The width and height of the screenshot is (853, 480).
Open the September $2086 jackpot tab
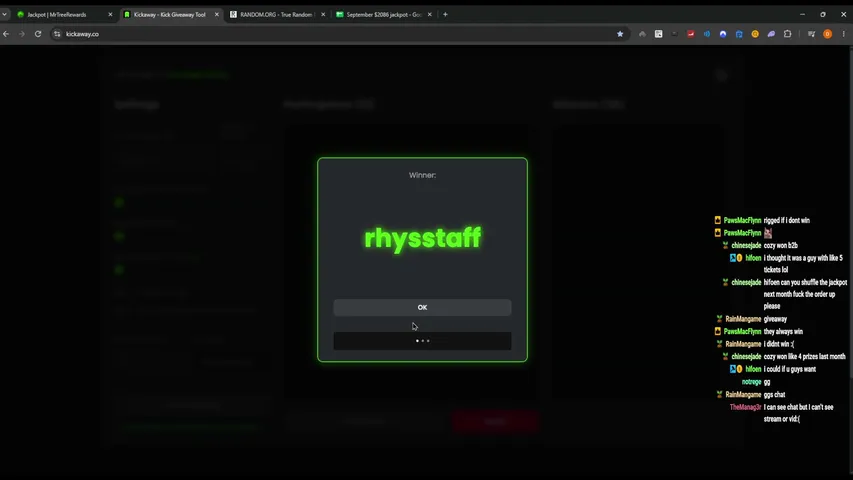click(x=384, y=15)
